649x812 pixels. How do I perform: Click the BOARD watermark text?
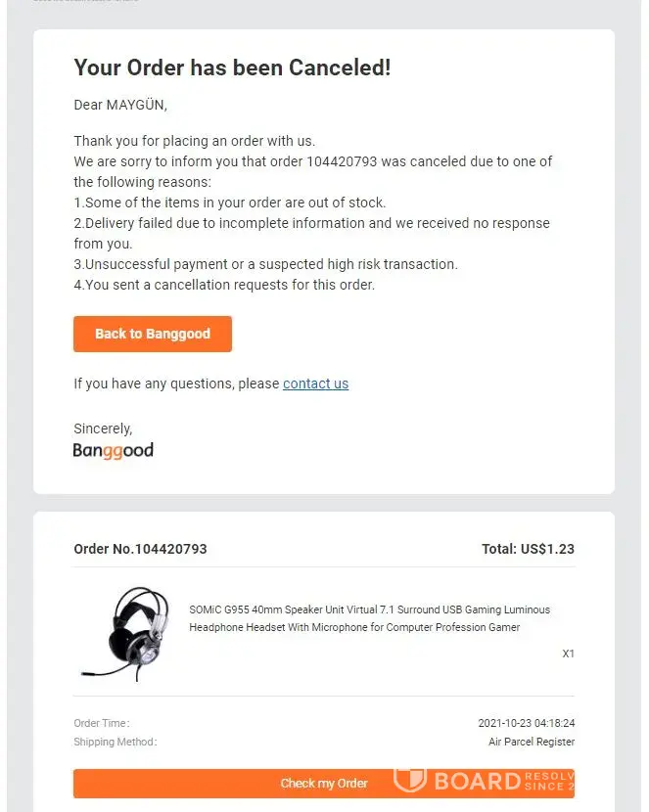click(x=477, y=781)
